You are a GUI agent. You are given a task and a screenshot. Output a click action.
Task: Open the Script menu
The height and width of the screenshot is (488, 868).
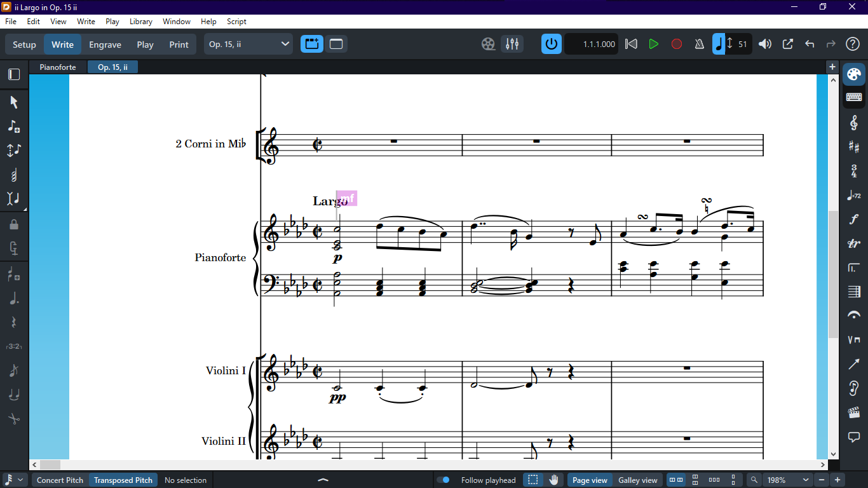coord(236,21)
